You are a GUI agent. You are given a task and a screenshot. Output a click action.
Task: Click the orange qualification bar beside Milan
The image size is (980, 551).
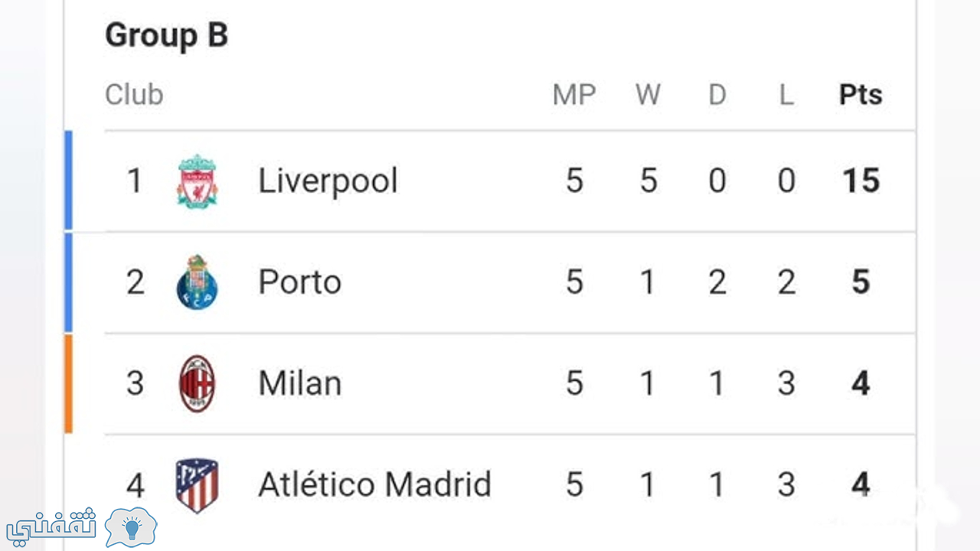[68, 383]
